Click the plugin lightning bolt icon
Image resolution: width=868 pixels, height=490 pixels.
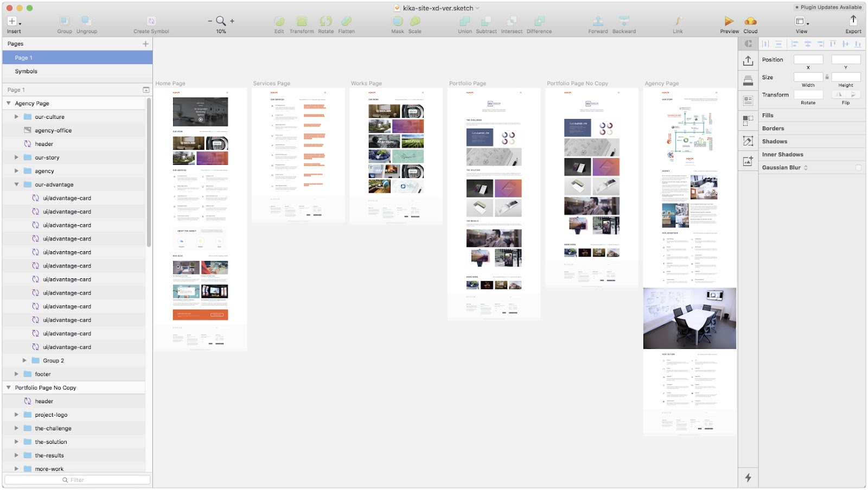click(x=748, y=478)
